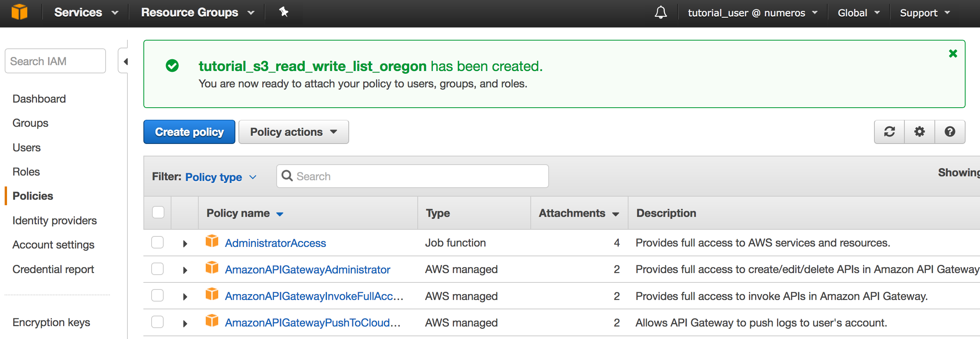Select the AmazonAPIGatewayAdministrator row checkbox

157,269
